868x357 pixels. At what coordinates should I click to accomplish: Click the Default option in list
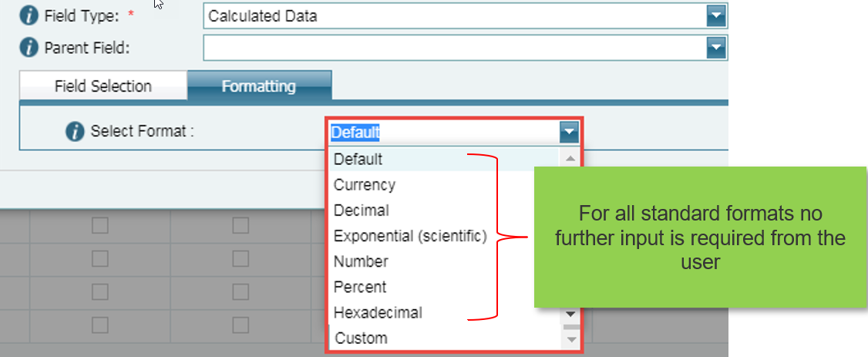click(x=358, y=160)
